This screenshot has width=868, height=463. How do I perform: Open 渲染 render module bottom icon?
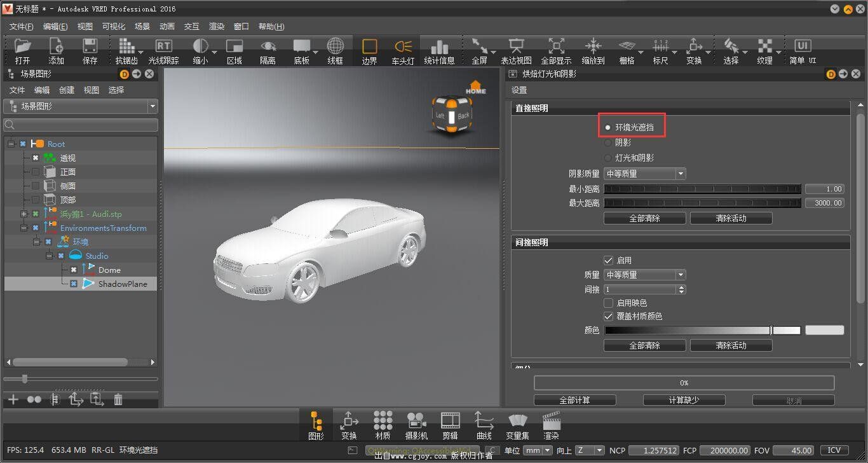[551, 420]
